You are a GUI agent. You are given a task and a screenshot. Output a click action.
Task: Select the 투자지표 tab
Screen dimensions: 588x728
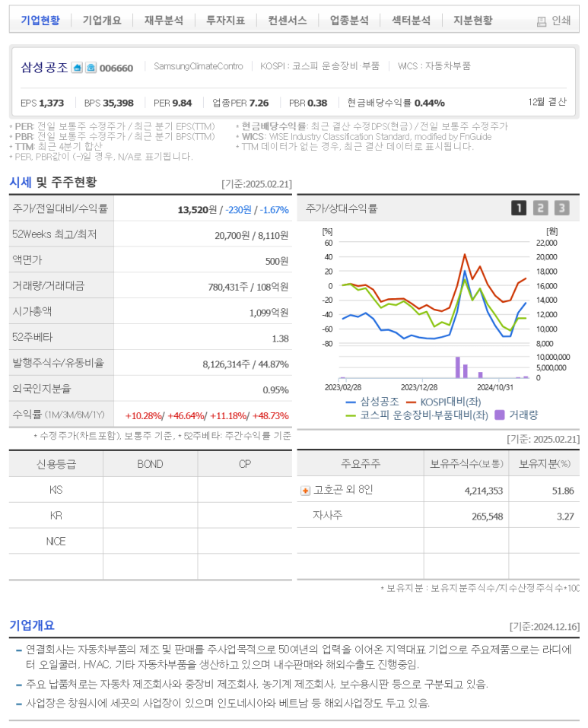click(x=226, y=20)
